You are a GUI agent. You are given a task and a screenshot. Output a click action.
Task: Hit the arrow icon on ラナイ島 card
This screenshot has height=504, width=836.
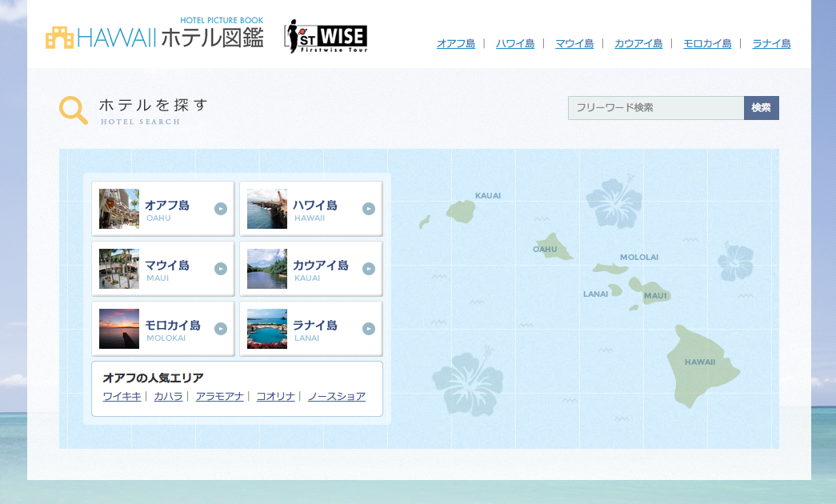[x=369, y=329]
